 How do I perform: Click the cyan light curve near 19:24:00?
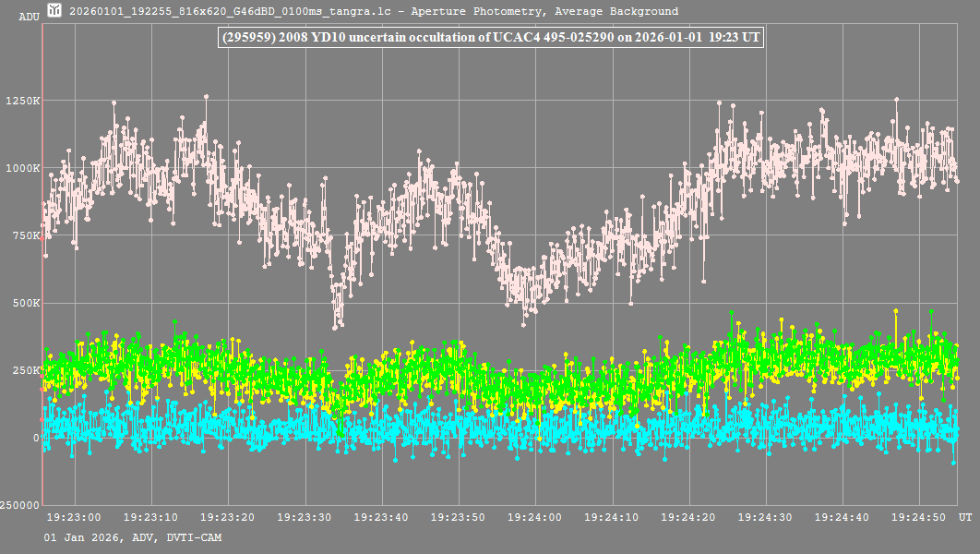[x=535, y=428]
